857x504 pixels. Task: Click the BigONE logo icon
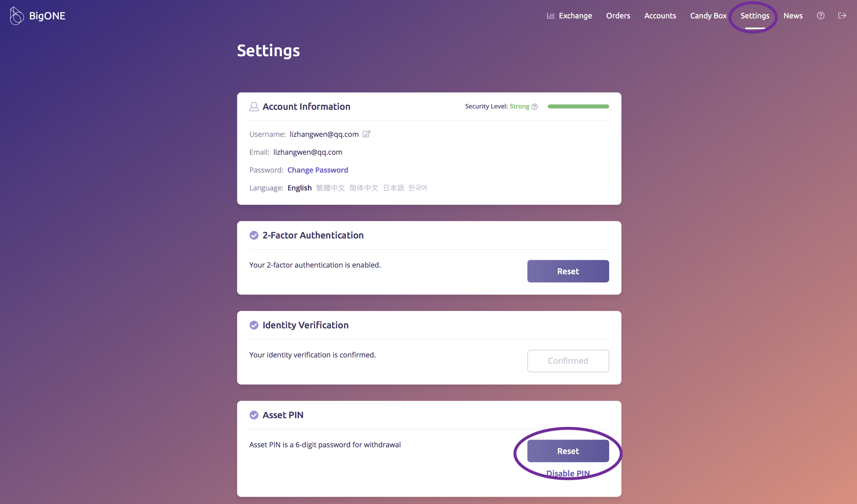pos(16,16)
